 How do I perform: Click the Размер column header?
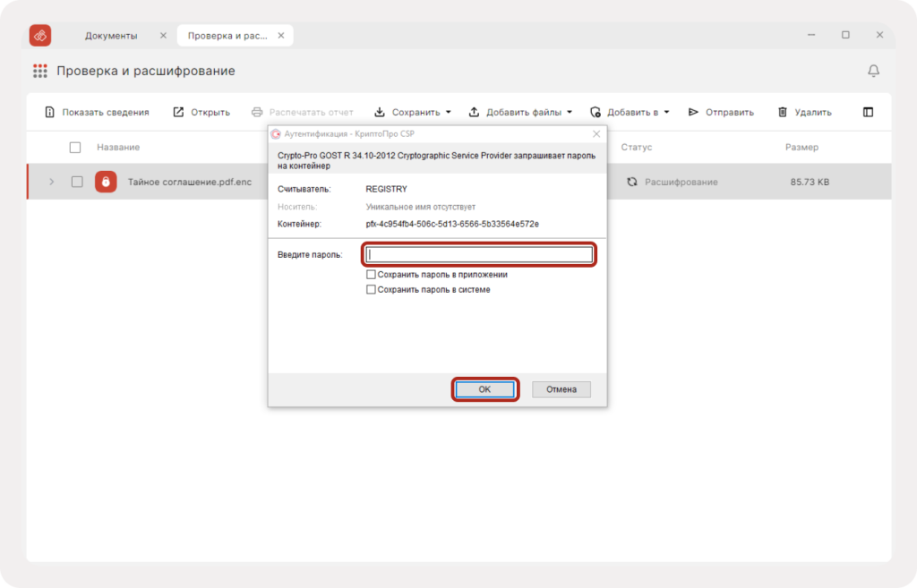click(x=801, y=148)
